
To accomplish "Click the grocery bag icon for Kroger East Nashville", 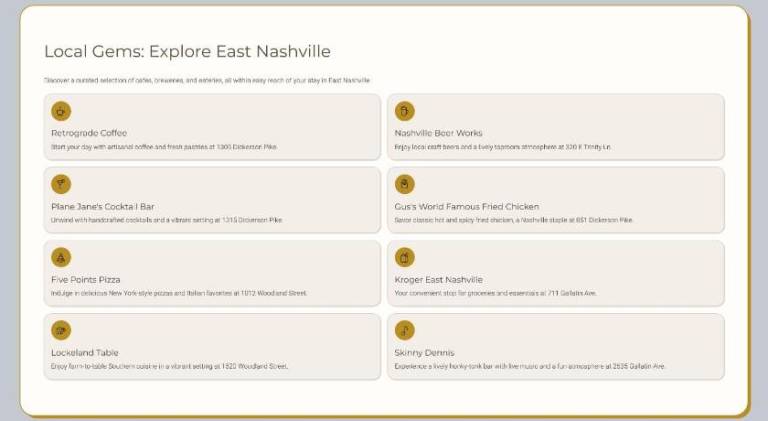I will coord(405,257).
